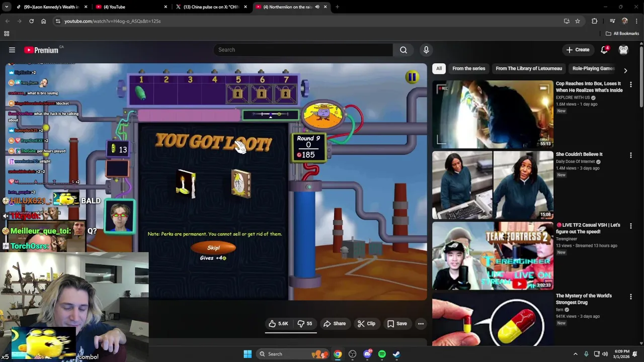Start voice search with microphone icon

pos(426,50)
